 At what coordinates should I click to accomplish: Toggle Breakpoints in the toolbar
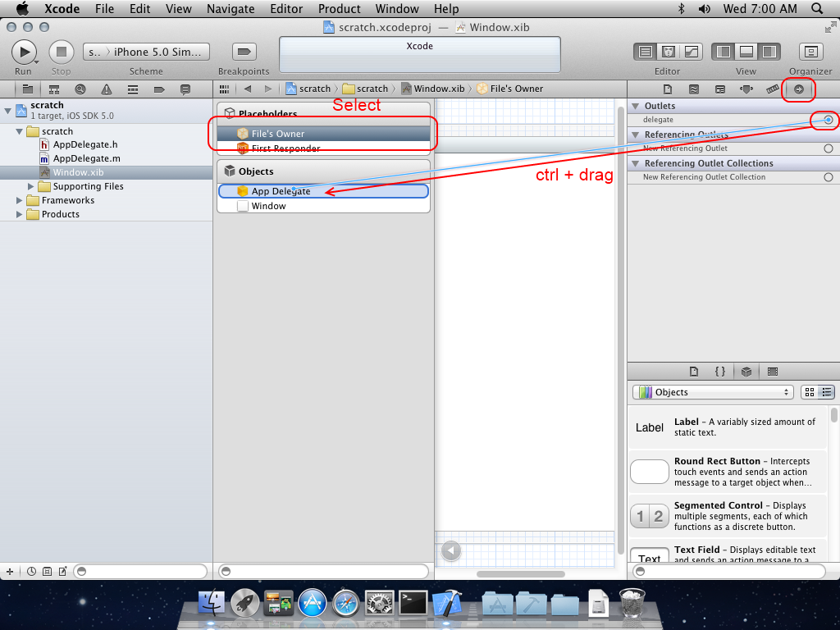tap(243, 52)
